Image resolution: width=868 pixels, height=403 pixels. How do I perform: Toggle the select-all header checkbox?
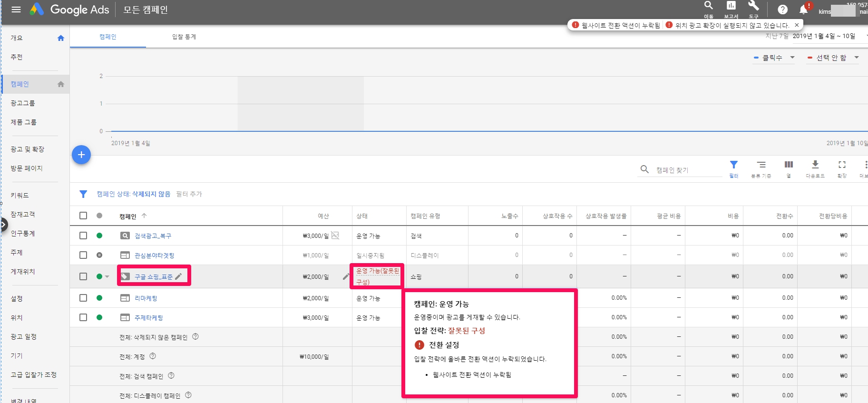pos(83,216)
